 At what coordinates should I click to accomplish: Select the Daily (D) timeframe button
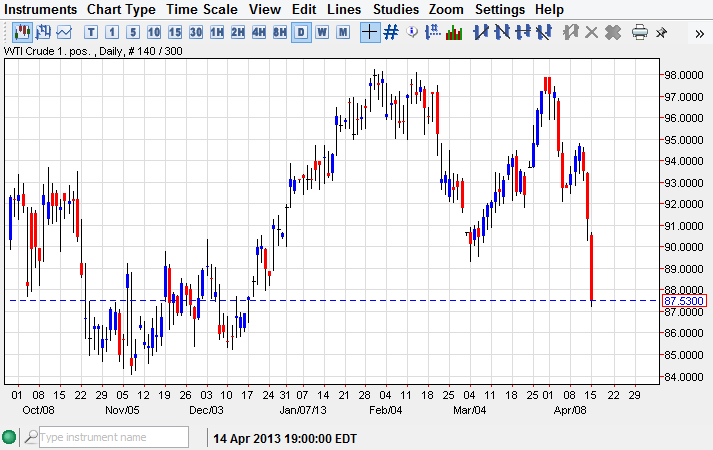click(301, 32)
